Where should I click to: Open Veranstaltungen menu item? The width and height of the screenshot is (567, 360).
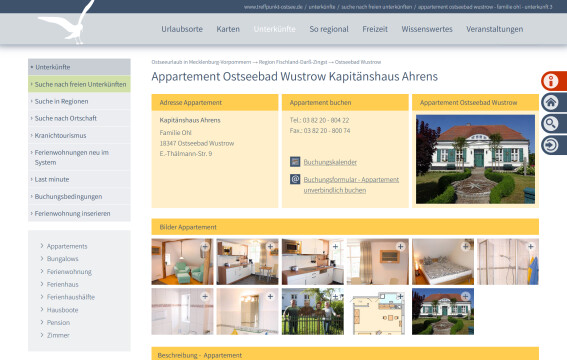494,29
